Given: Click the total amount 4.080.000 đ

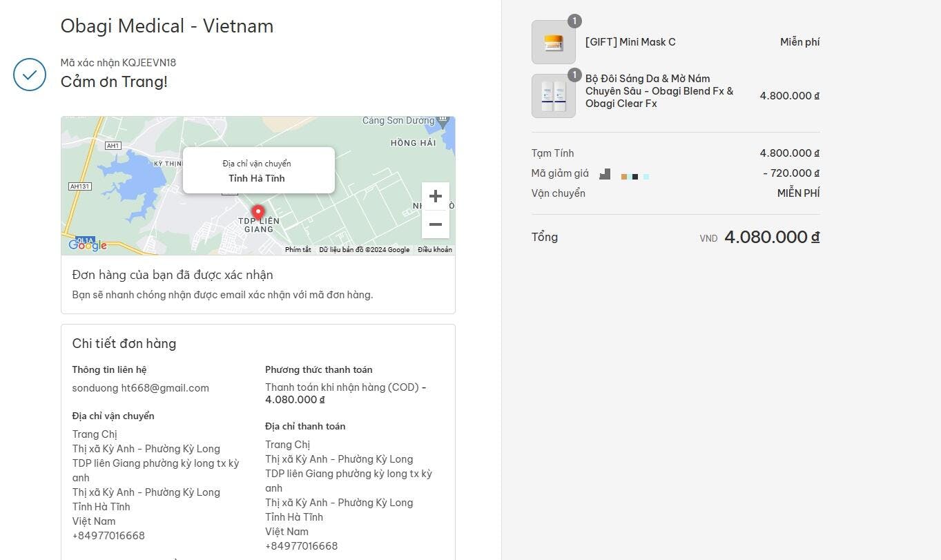Looking at the screenshot, I should click(771, 237).
